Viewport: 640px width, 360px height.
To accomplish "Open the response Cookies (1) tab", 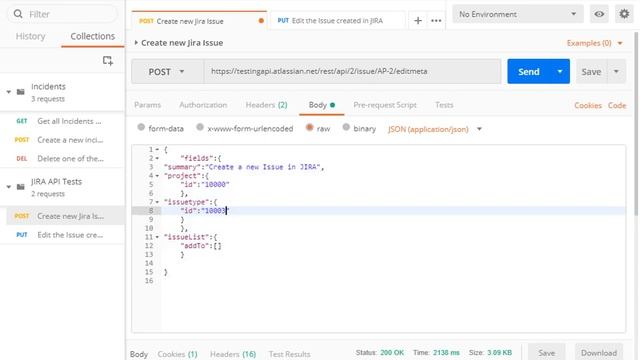I will 177,354.
